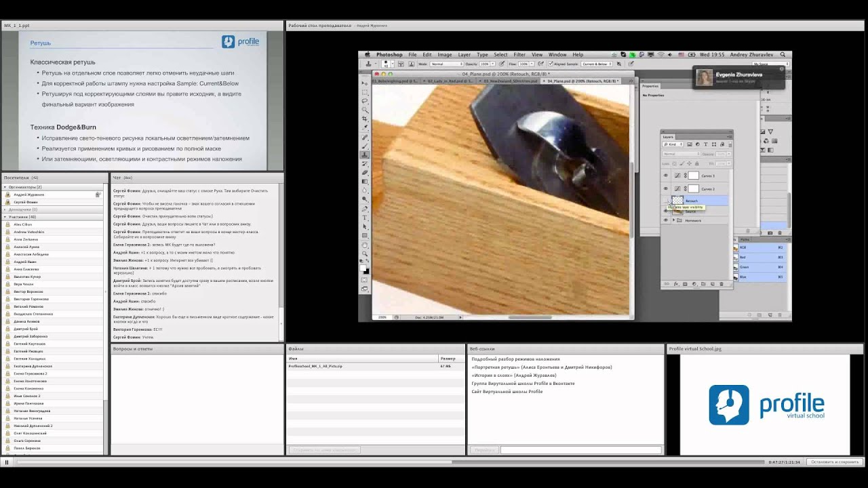Image resolution: width=868 pixels, height=488 pixels.
Task: Click the recording playback progress bar
Action: tap(391, 462)
